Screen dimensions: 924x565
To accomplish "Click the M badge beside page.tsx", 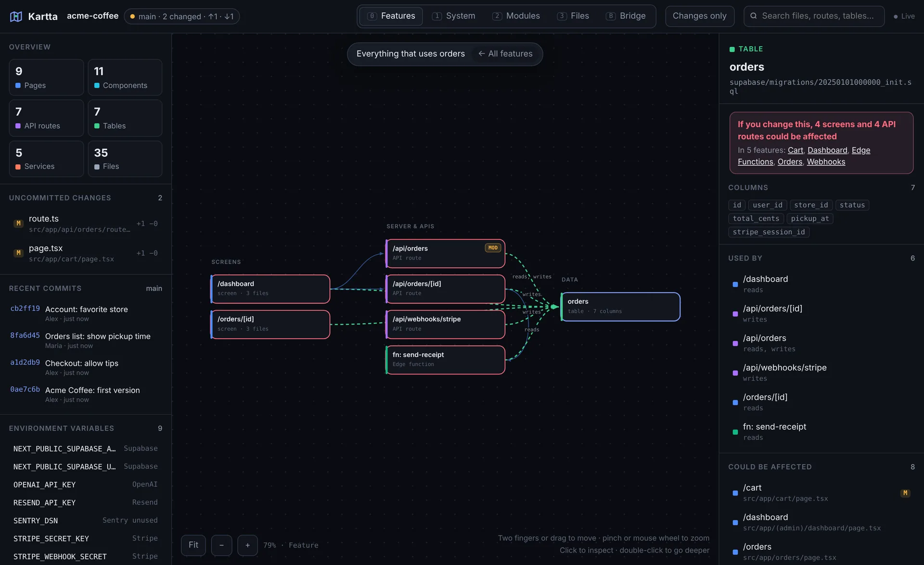I will (19, 253).
